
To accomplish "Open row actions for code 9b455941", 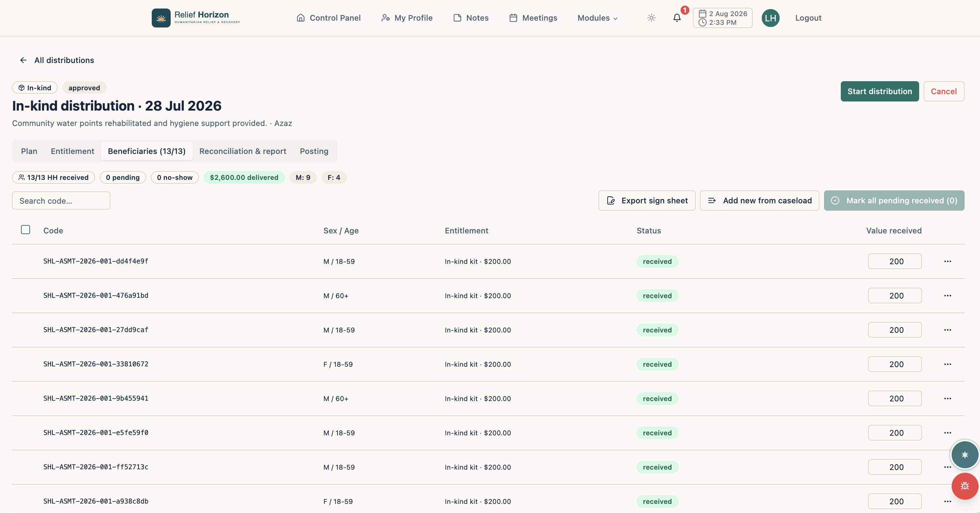I will [x=947, y=399].
